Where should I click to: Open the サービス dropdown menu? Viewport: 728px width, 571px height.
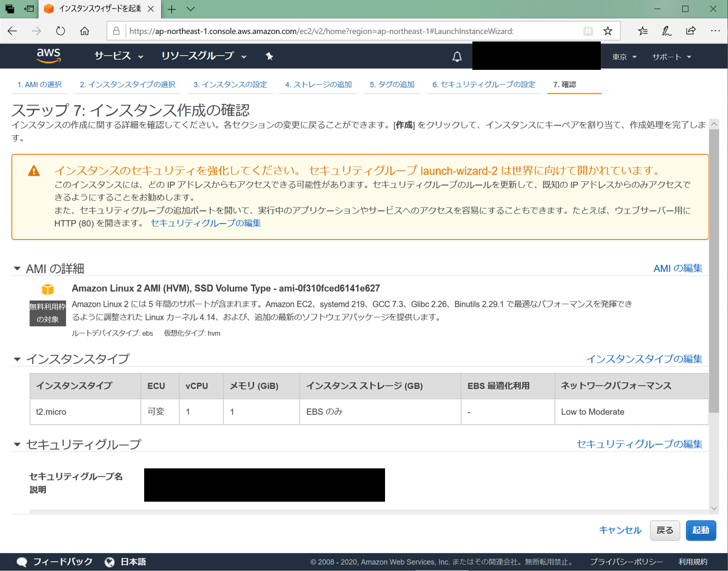click(x=119, y=56)
